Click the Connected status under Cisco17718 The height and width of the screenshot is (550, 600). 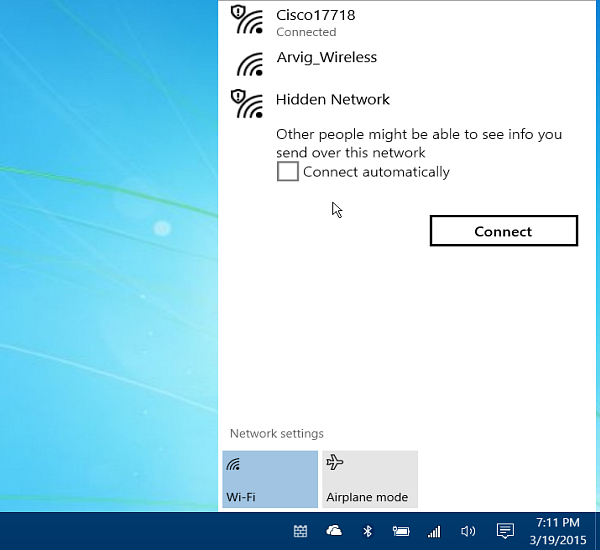pyautogui.click(x=306, y=32)
